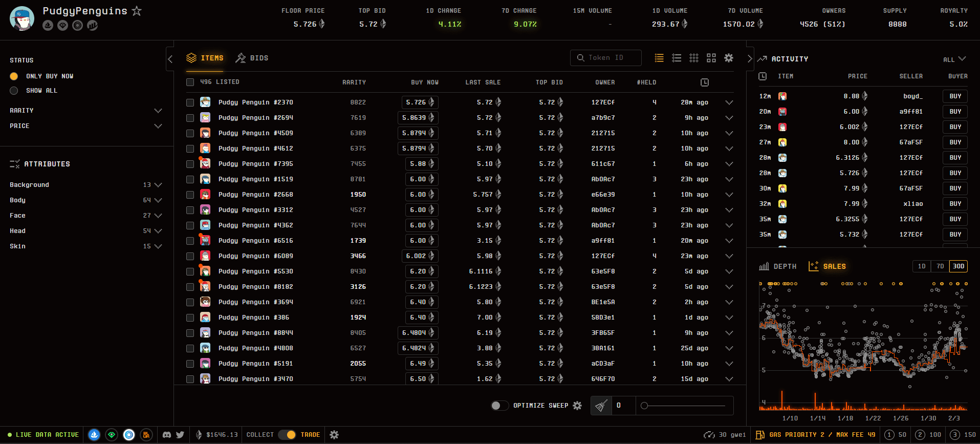Collapse the left filter sidebar with the arrow

(170, 59)
